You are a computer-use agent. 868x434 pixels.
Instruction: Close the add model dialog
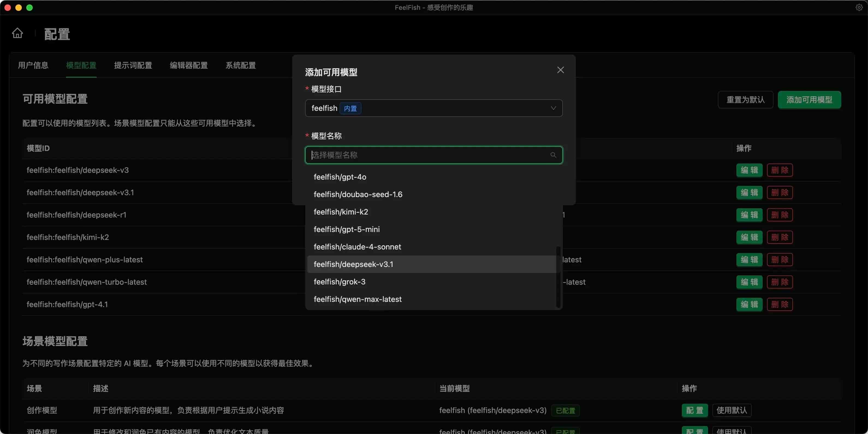[x=560, y=70]
